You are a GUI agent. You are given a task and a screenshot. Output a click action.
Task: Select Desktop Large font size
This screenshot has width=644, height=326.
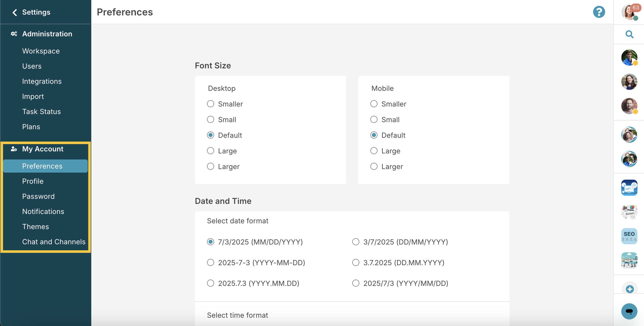(211, 151)
